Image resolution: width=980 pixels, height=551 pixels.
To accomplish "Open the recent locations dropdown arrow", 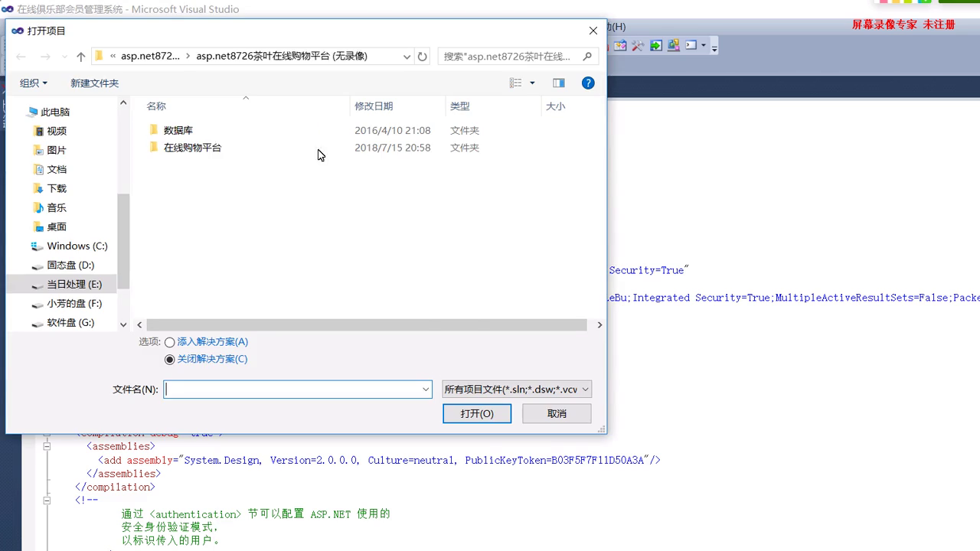I will pos(64,57).
